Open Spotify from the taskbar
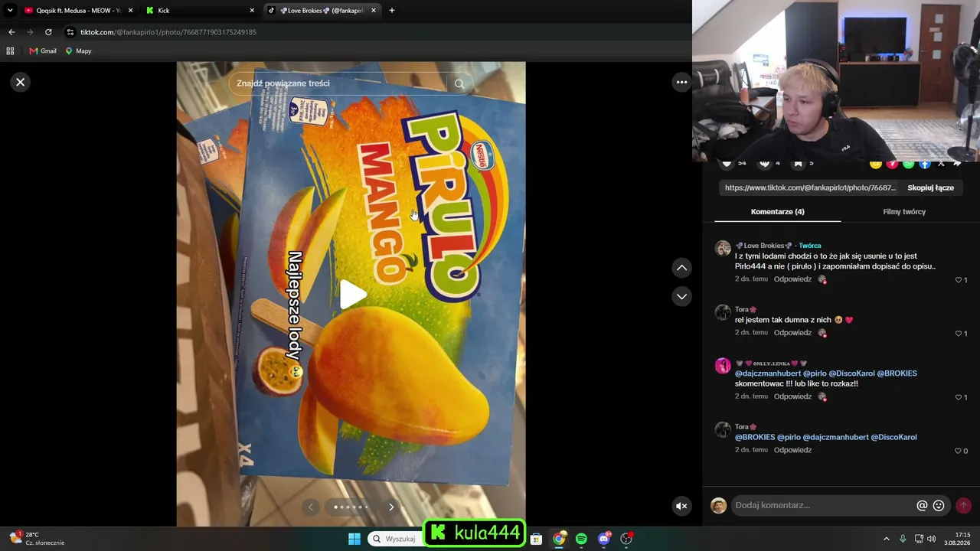Screen dimensions: 980x551 (581, 539)
